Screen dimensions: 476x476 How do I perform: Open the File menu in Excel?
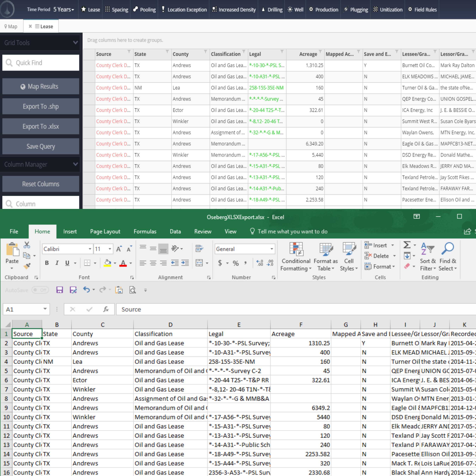coord(14,231)
